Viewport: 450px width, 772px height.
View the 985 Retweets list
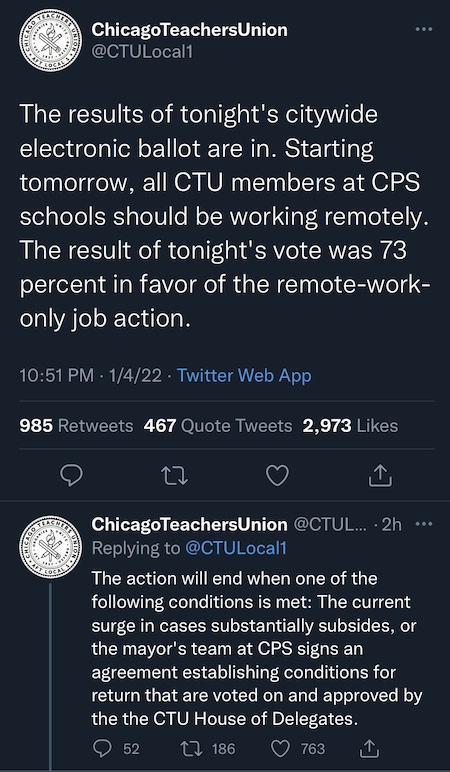click(x=76, y=426)
